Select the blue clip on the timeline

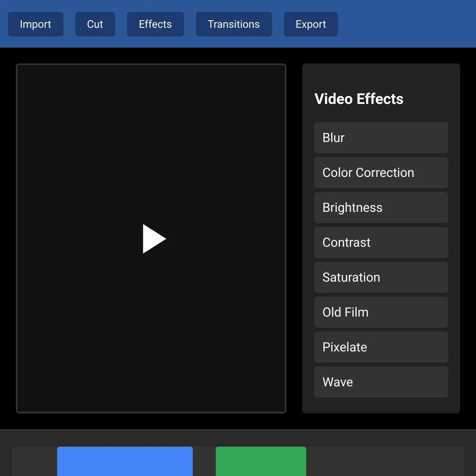(x=125, y=461)
